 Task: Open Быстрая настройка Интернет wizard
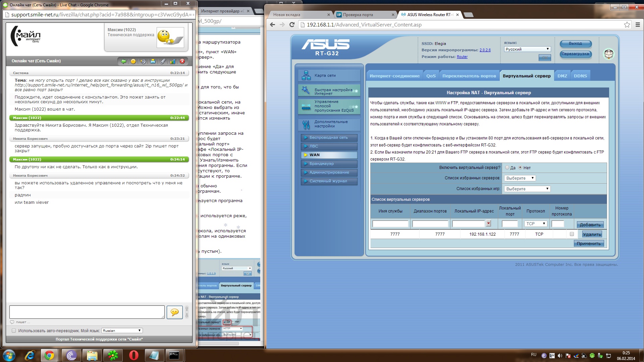[x=329, y=90]
